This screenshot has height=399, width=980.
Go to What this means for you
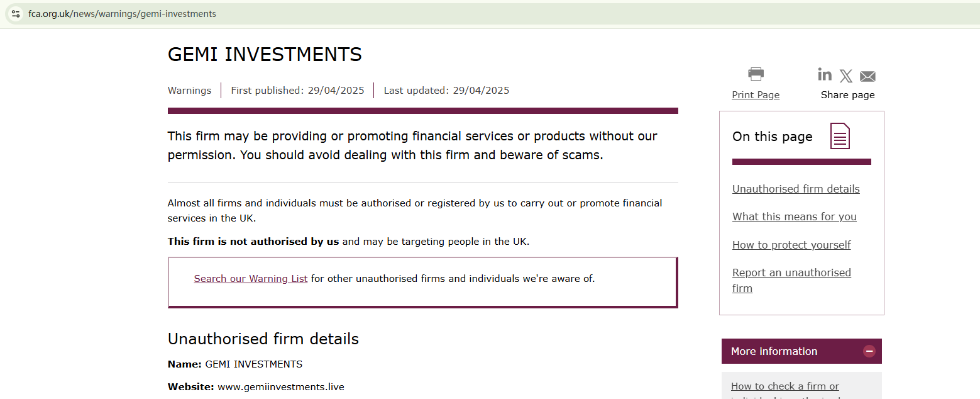[x=794, y=216]
